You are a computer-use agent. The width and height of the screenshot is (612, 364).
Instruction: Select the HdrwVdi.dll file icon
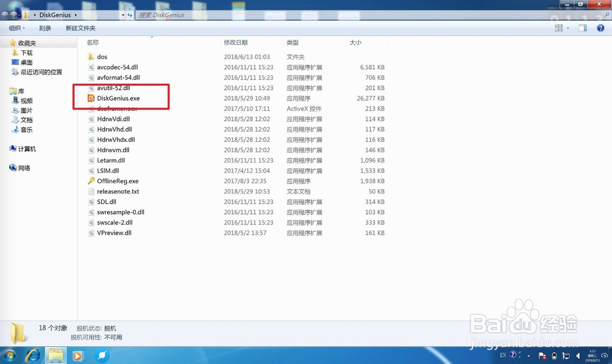[91, 119]
